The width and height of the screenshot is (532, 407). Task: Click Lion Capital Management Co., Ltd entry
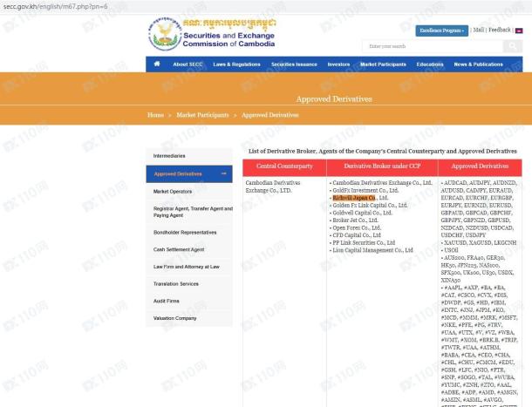coord(373,250)
